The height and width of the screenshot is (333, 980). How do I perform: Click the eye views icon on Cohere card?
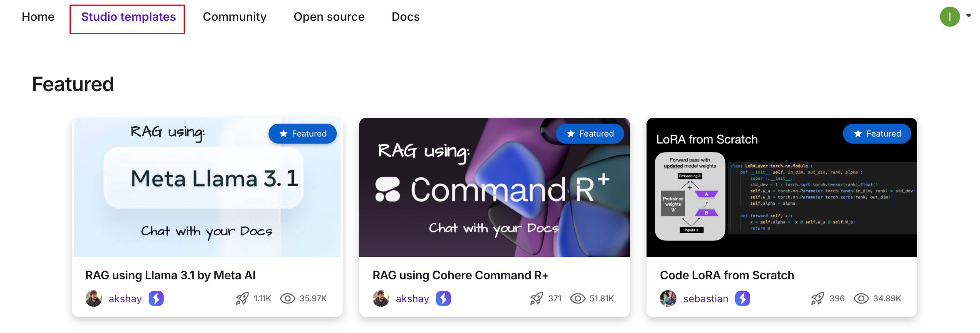pyautogui.click(x=577, y=298)
